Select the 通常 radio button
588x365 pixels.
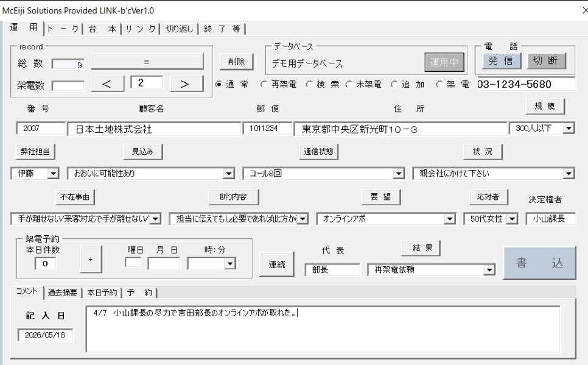(219, 84)
